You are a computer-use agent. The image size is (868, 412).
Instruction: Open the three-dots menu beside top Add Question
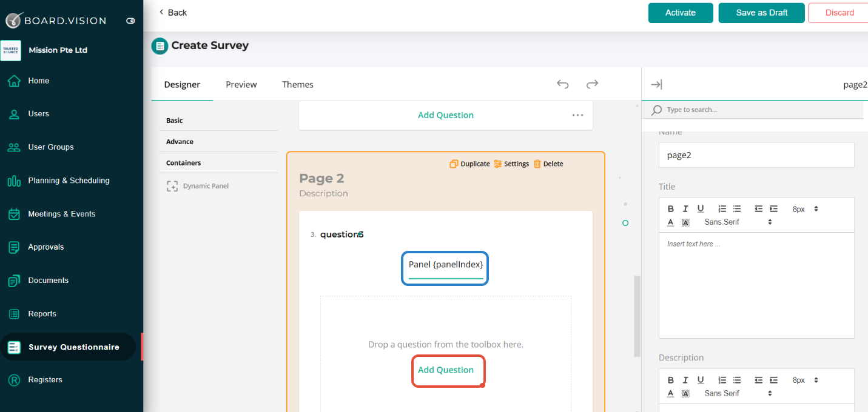pyautogui.click(x=577, y=115)
